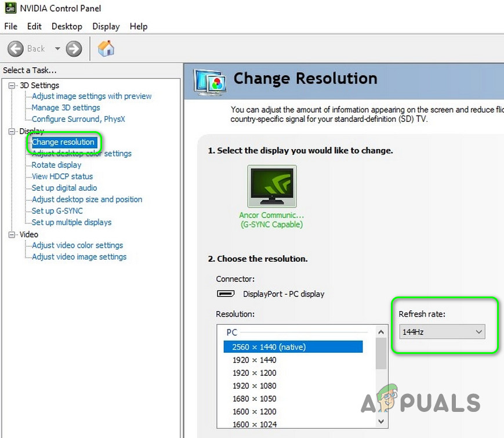This screenshot has height=438, width=504.
Task: Open the Edit menu
Action: point(34,26)
